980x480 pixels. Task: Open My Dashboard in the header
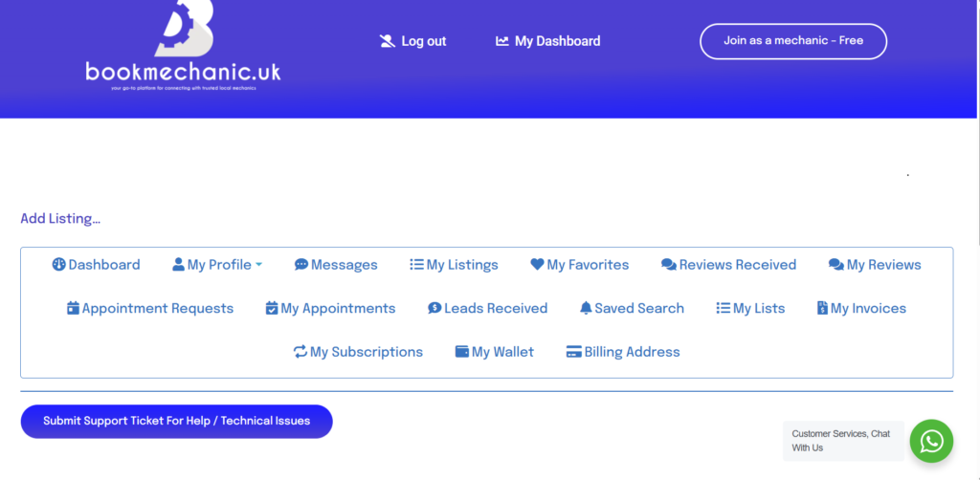pos(547,41)
